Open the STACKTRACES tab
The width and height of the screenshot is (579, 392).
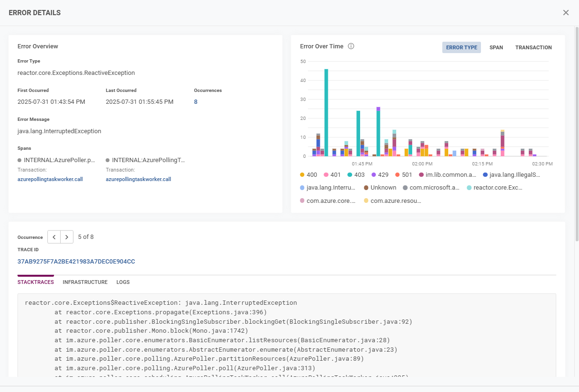tap(36, 282)
